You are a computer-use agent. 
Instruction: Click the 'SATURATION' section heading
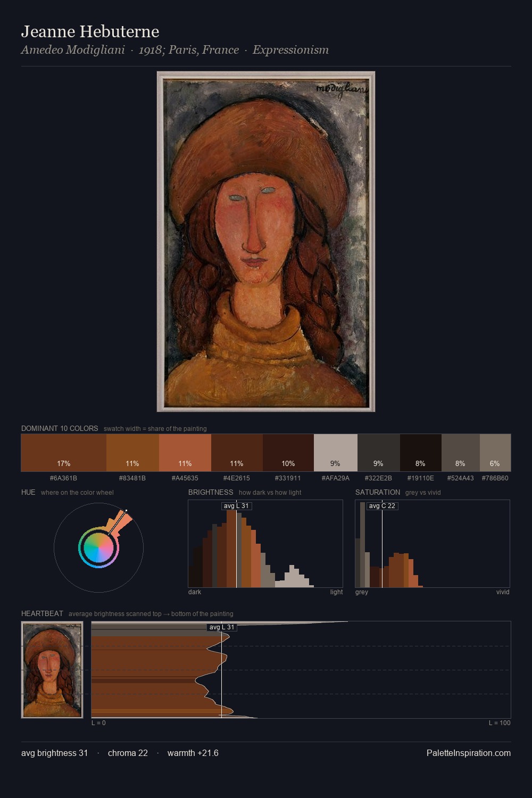pos(378,492)
